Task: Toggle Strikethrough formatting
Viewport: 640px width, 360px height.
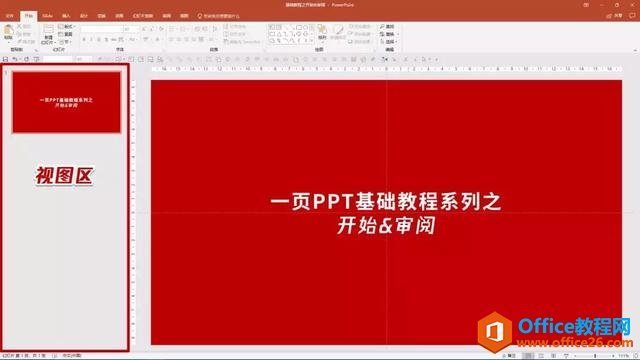Action: (114, 40)
